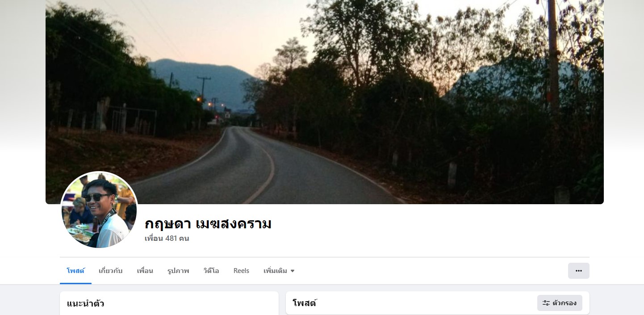Click the โพสต์ heading in the feed card
This screenshot has width=644, height=315.
[x=305, y=303]
